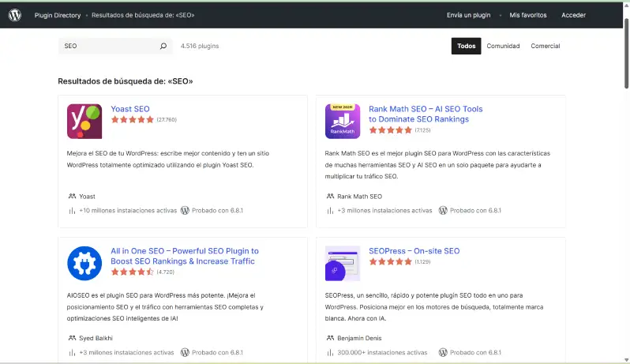This screenshot has height=364, width=630.
Task: Click All in One SEO star rating
Action: click(x=133, y=272)
